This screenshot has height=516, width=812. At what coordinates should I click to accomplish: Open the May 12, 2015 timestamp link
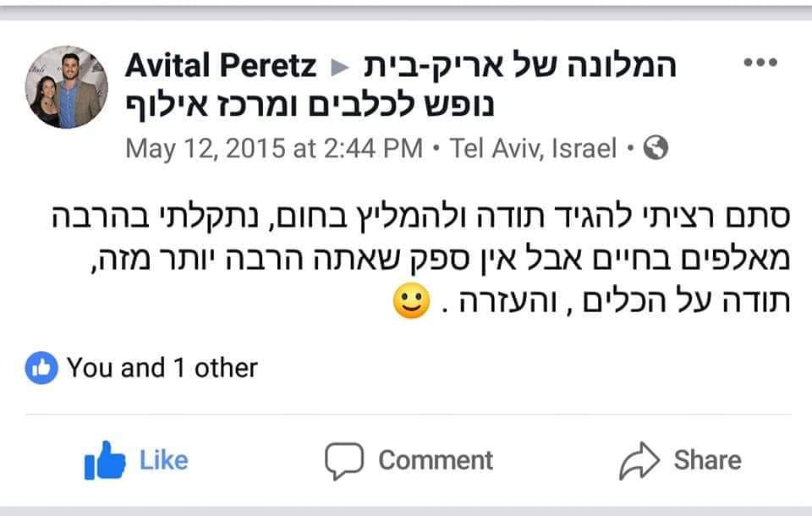tap(273, 150)
